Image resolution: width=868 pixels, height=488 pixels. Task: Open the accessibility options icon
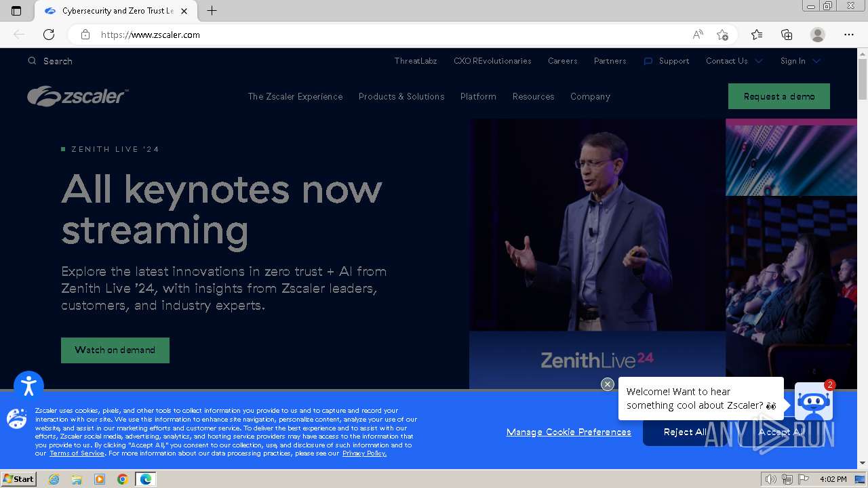point(28,386)
